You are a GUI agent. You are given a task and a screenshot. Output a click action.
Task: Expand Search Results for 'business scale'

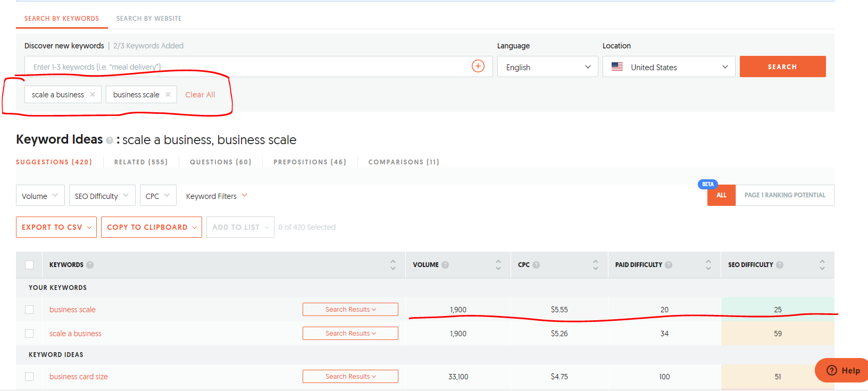pyautogui.click(x=350, y=310)
